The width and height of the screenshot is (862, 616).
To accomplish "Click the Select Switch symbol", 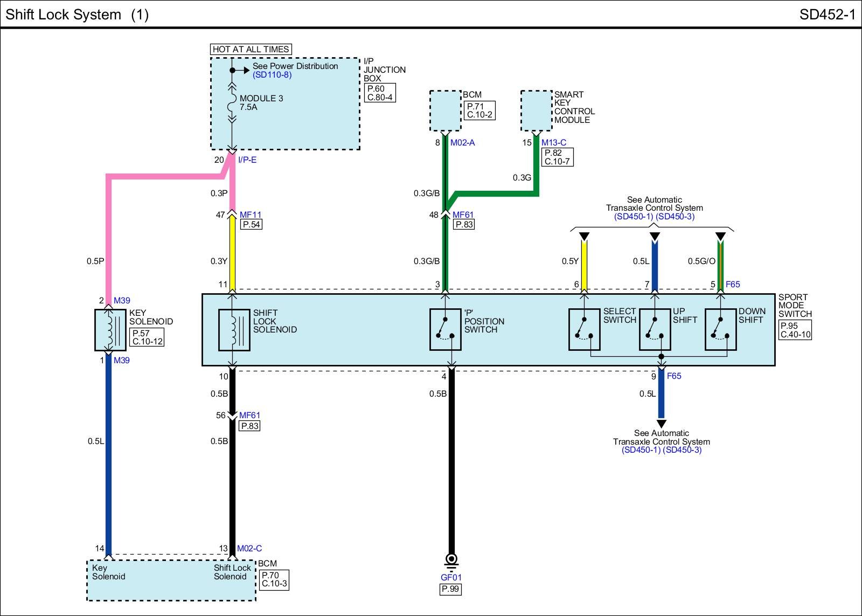I will (x=584, y=329).
